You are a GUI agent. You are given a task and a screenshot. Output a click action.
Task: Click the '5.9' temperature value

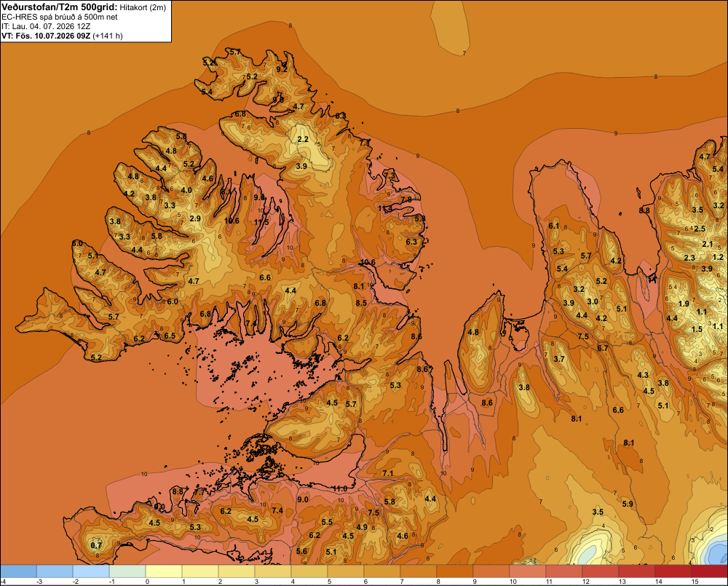(x=628, y=504)
